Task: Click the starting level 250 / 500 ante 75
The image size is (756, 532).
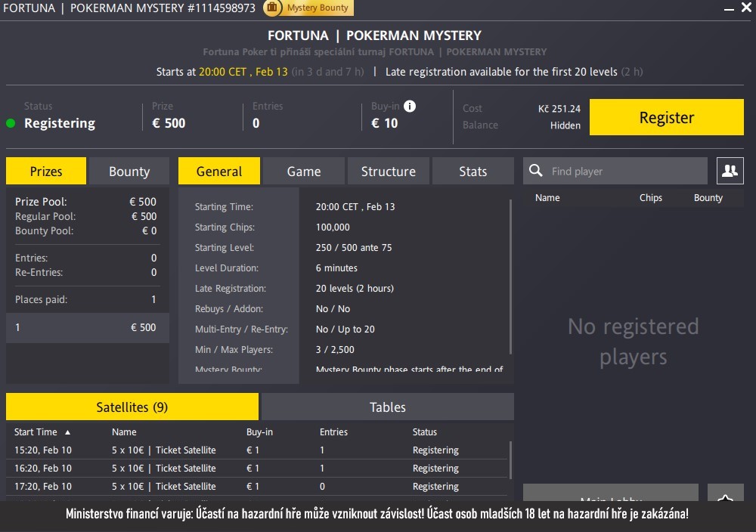Action: coord(354,247)
